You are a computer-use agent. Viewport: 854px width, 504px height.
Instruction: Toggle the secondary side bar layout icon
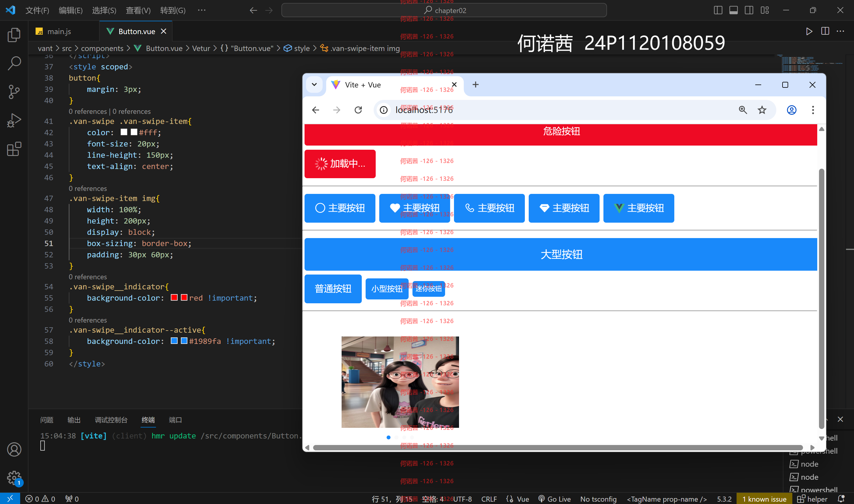(749, 10)
